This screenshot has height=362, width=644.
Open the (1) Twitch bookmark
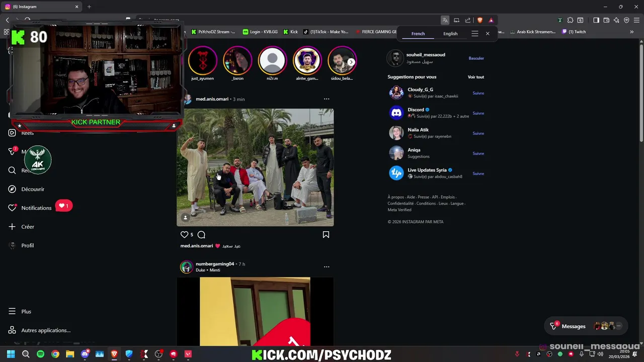pos(574,32)
